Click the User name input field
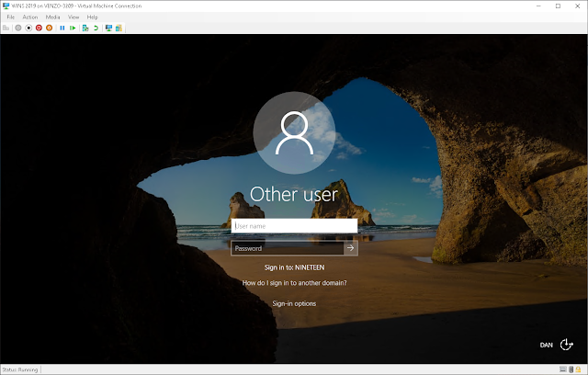Screen dimensions: 588x375 pos(294,226)
